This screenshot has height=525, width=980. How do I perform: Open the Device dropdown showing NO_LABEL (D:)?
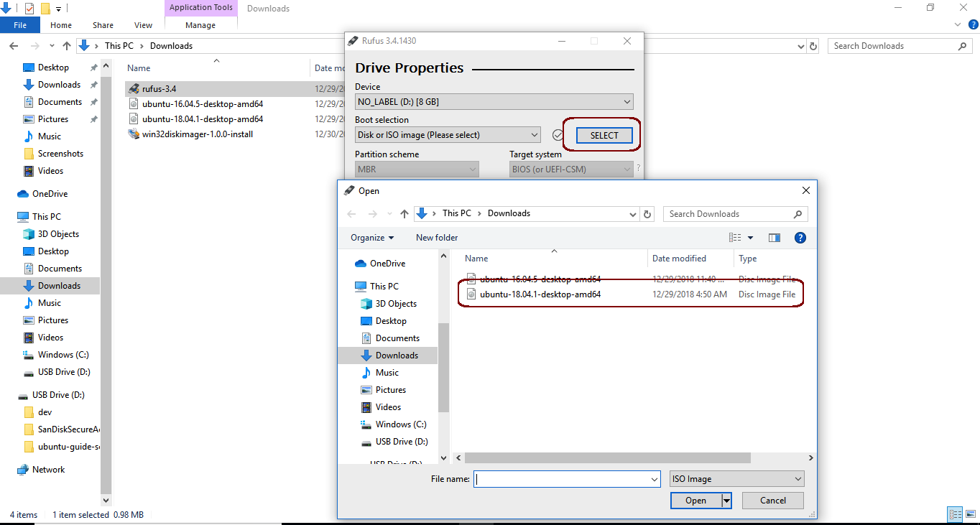(494, 102)
